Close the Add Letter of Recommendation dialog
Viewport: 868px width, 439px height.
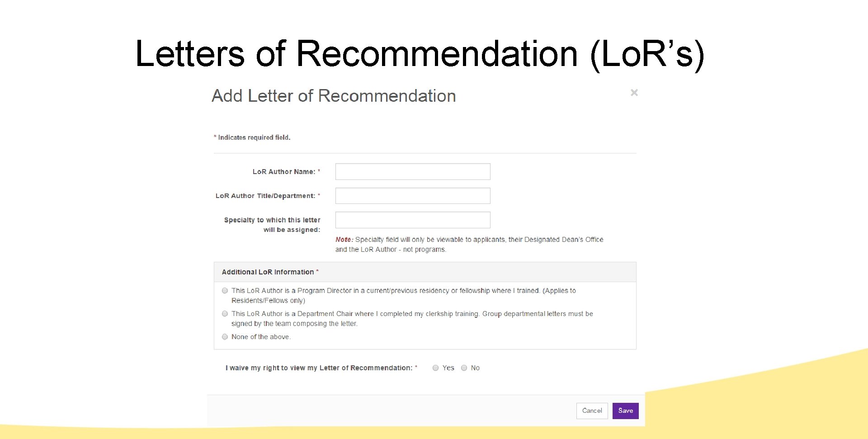click(634, 92)
